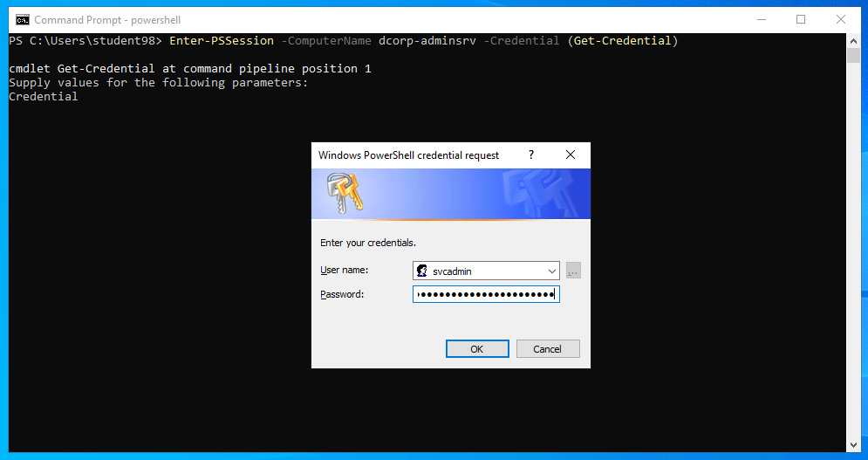868x460 pixels.
Task: Click the credential request dialog title bar
Action: pyautogui.click(x=410, y=154)
